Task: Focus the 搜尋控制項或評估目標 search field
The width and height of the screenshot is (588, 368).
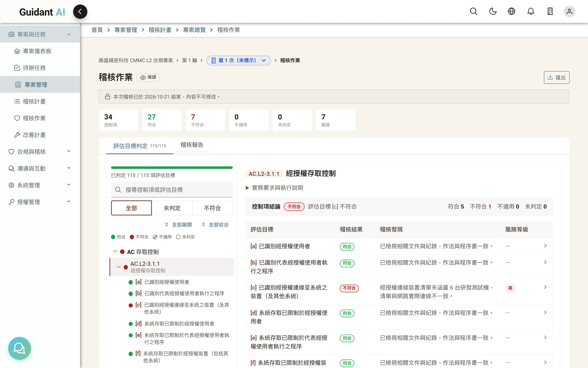Action: point(172,190)
